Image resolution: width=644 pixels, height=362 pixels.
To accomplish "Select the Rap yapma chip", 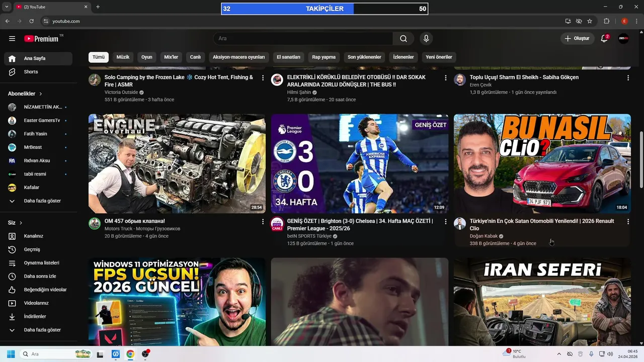I will [324, 57].
